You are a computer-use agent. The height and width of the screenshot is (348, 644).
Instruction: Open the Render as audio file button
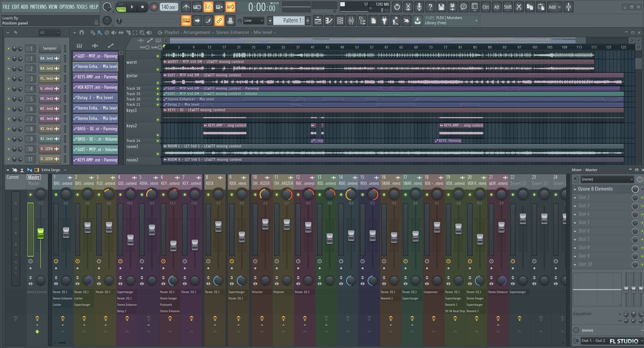pos(452,7)
